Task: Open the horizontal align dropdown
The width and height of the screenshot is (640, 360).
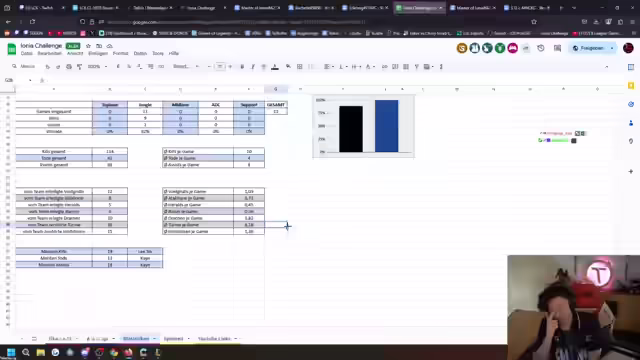Action: click(x=329, y=67)
